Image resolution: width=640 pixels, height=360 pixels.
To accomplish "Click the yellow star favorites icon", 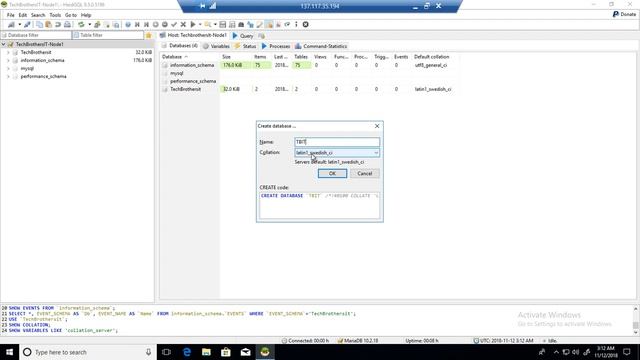I will pos(149,36).
